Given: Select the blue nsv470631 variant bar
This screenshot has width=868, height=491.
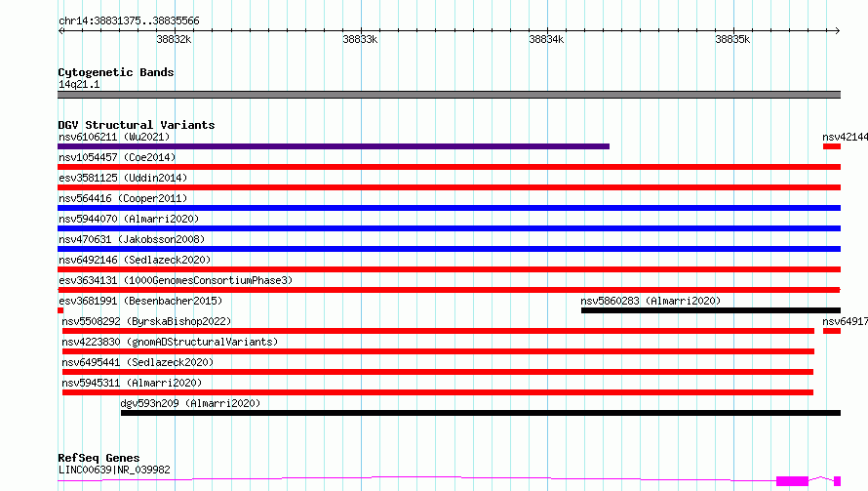Looking at the screenshot, I should coord(449,249).
